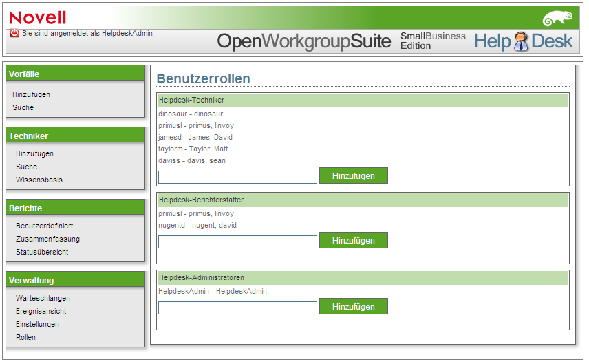Click the OpenWorkgroupSuite title
This screenshot has height=364, width=589.
(x=304, y=41)
